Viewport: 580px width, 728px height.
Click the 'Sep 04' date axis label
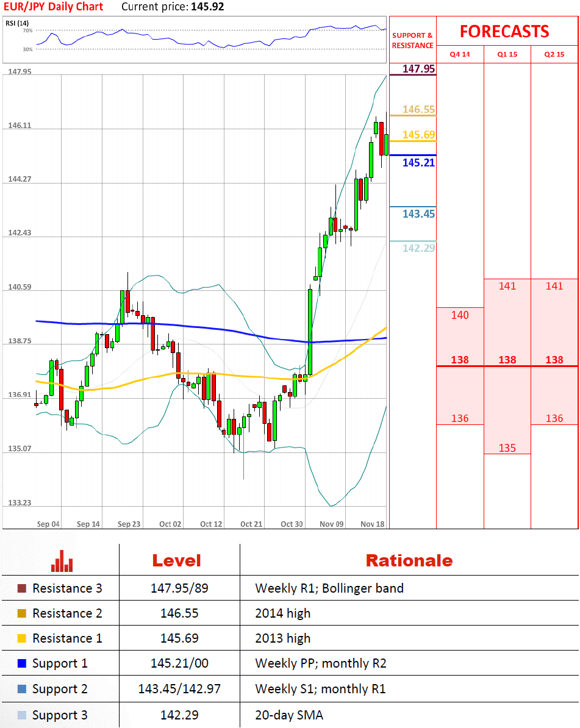48,524
